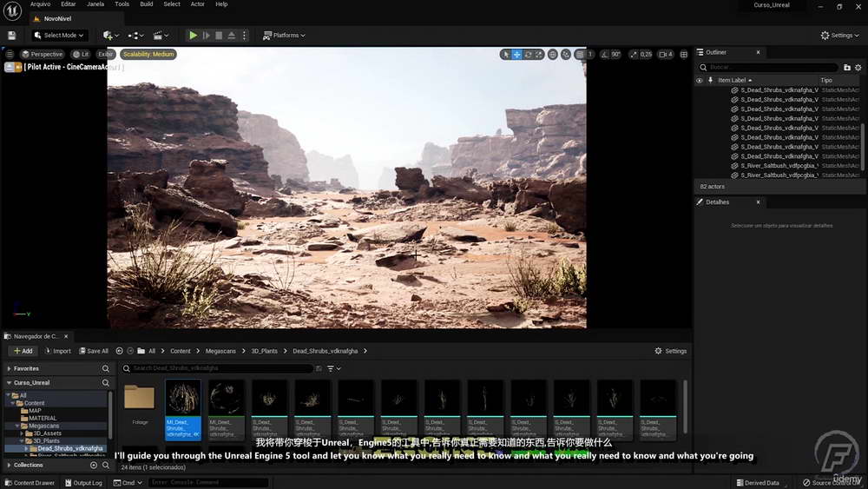Click the Megascans breadcrumb path item
Viewport: 868px width, 489px height.
tap(220, 351)
